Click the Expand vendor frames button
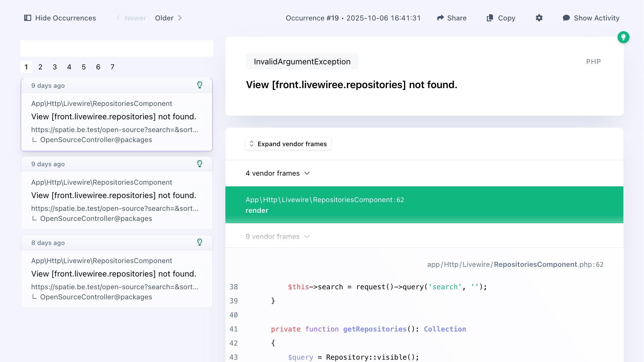The width and height of the screenshot is (644, 362). point(288,144)
